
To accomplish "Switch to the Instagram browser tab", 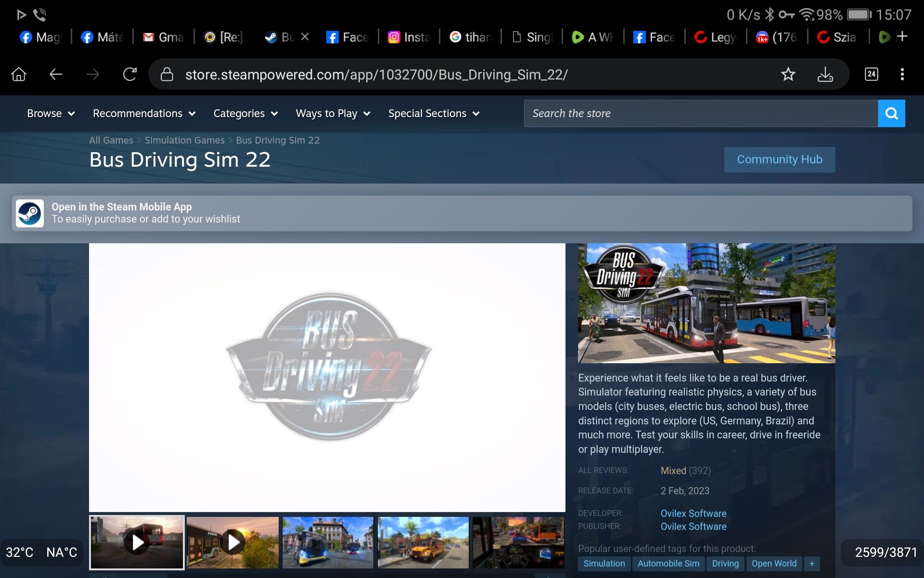I will tap(409, 37).
